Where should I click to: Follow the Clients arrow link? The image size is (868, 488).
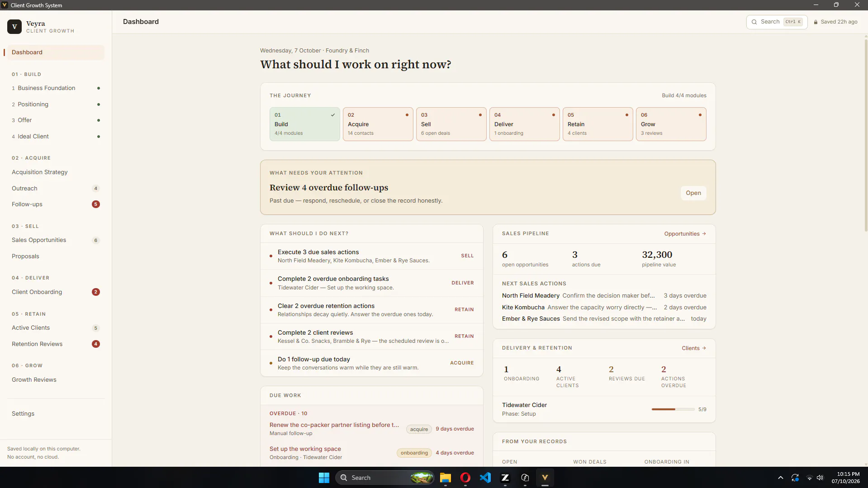coord(694,348)
